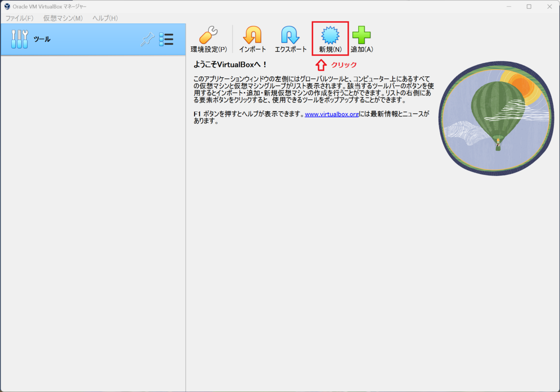Maximize the VirtualBox manager window

[x=529, y=7]
